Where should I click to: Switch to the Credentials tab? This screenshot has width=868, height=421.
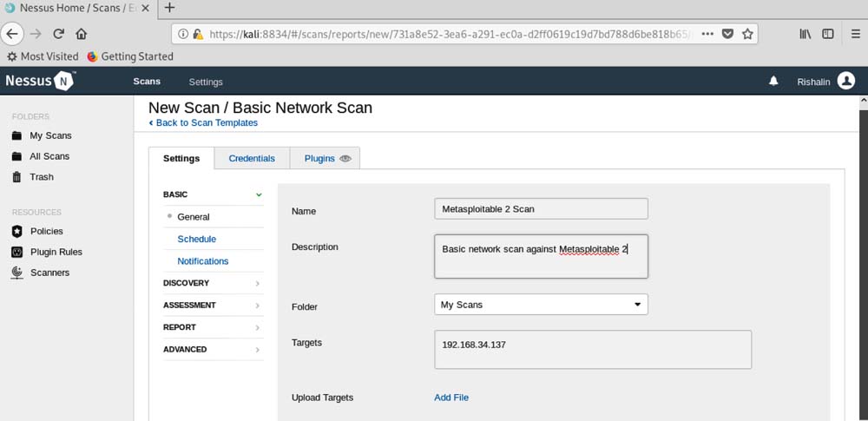[x=252, y=159]
